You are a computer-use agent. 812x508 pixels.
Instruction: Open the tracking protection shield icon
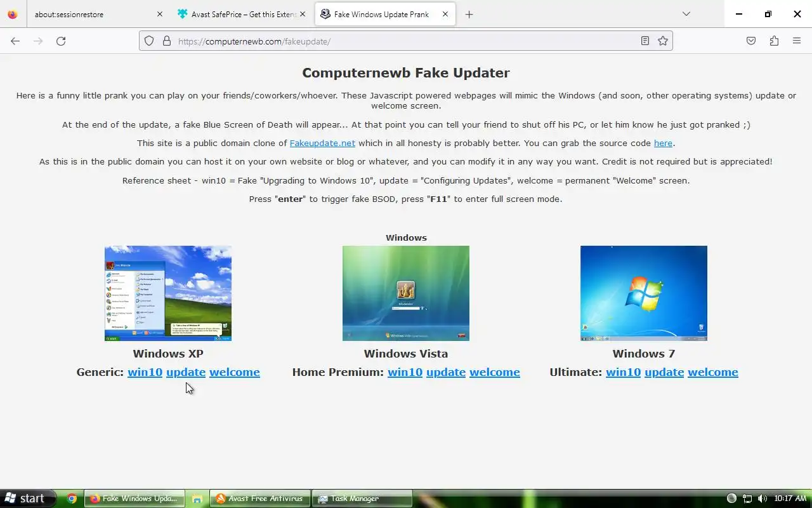[149, 41]
